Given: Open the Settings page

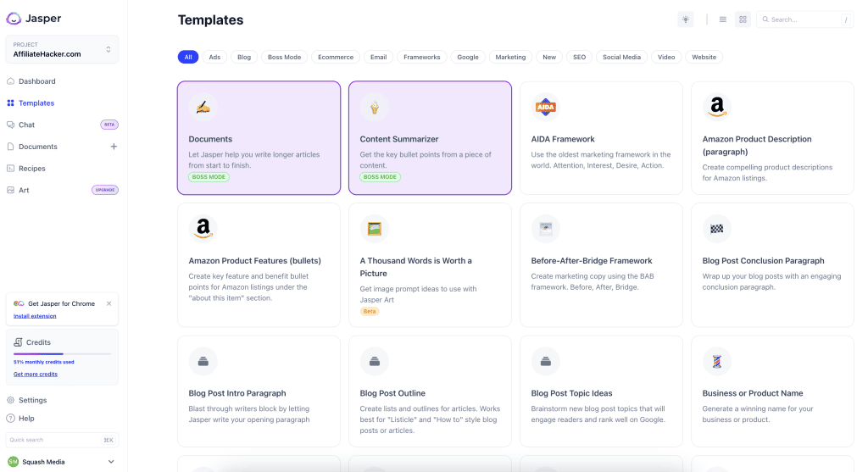Looking at the screenshot, I should click(x=33, y=400).
